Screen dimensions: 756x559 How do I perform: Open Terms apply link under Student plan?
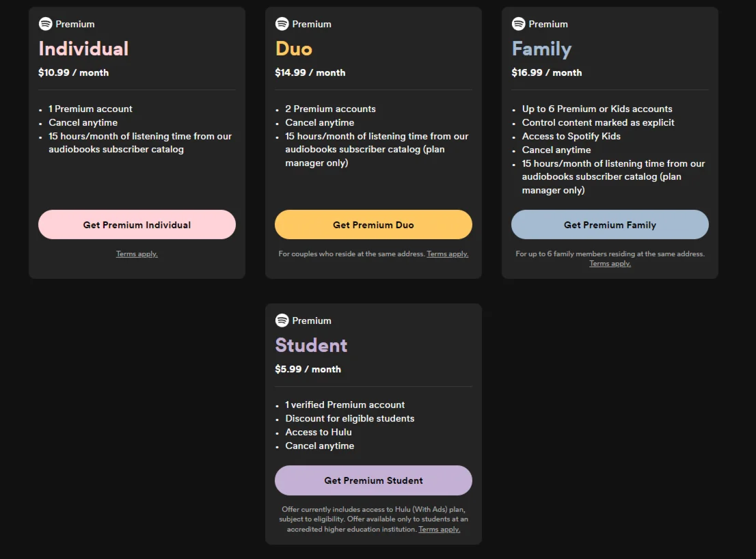[440, 530]
